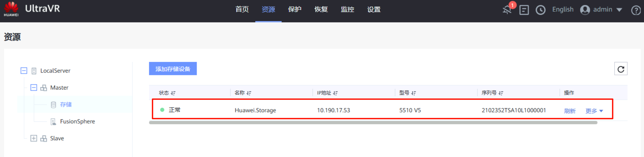Click the Huawei logo
Screen dimensions: 644x157
[11, 9]
